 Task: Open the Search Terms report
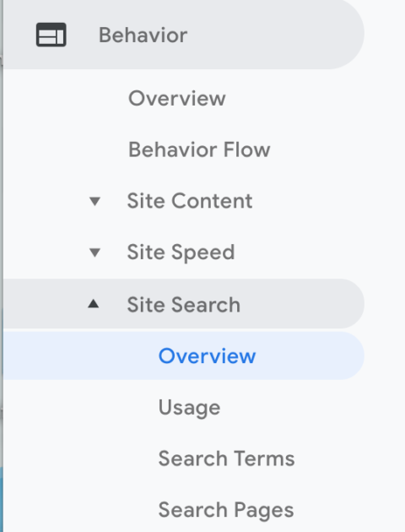click(226, 459)
